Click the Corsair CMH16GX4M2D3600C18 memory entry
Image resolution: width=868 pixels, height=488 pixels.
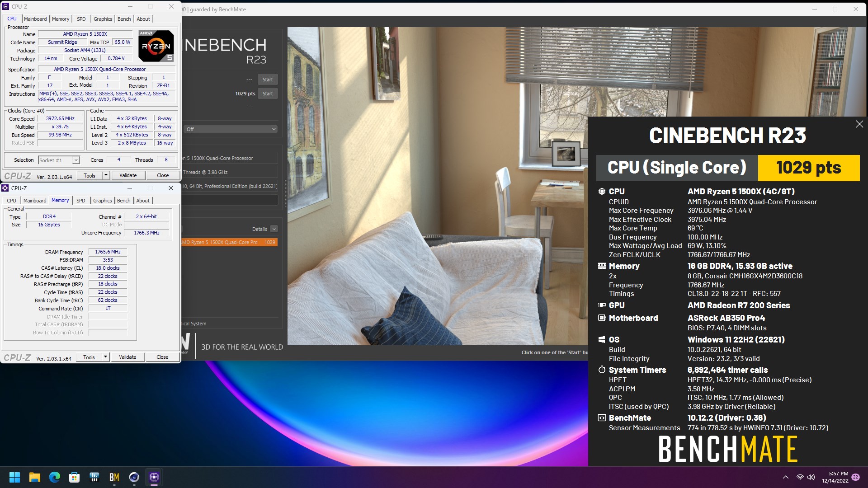[745, 276]
